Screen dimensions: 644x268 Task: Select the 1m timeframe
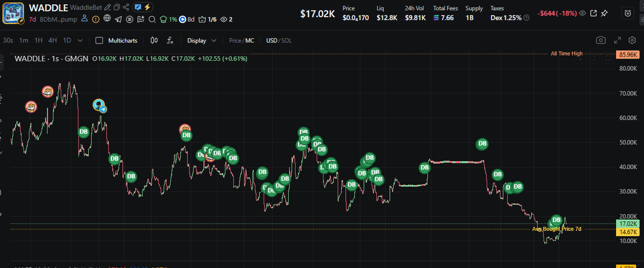24,40
